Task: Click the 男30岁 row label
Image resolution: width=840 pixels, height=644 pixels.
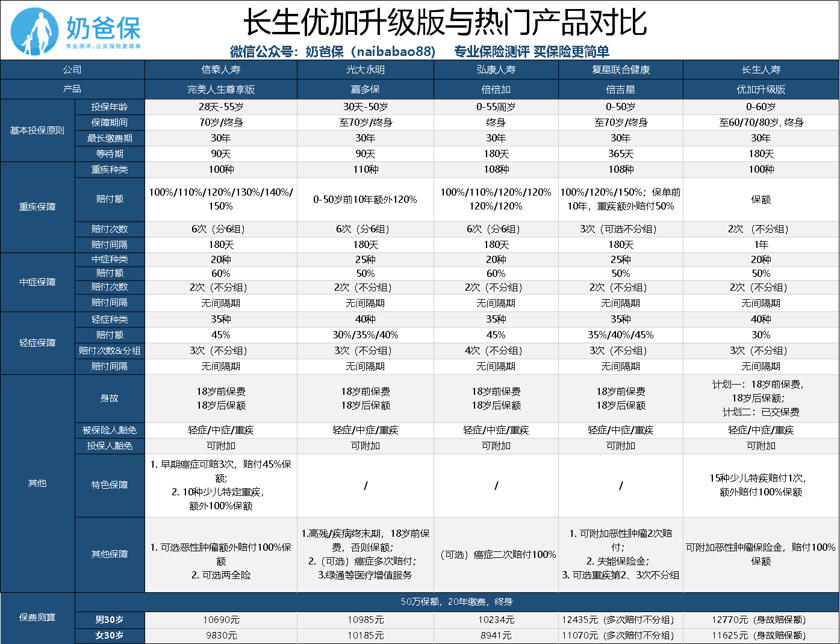Action: point(110,619)
